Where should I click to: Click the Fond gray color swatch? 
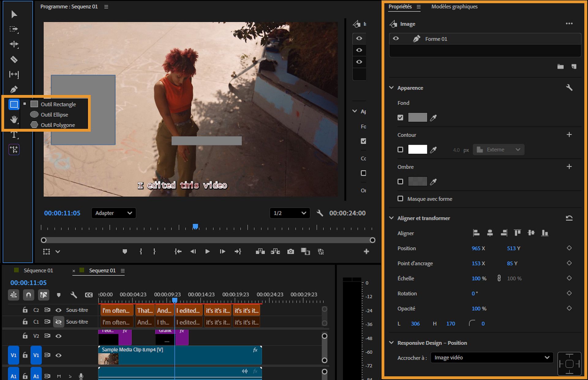tap(417, 118)
